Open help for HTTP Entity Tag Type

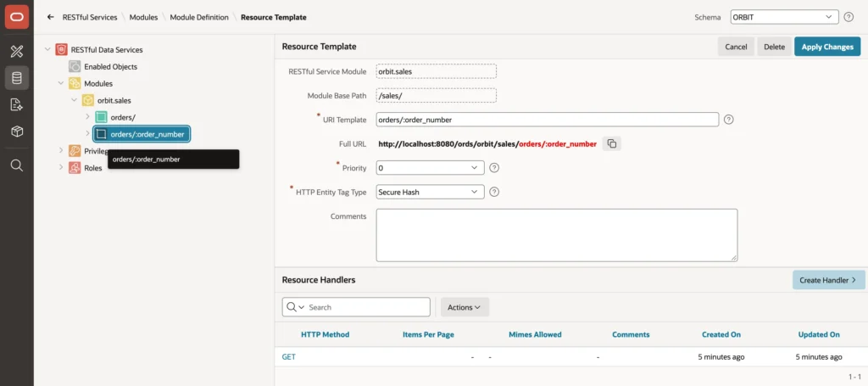tap(495, 192)
